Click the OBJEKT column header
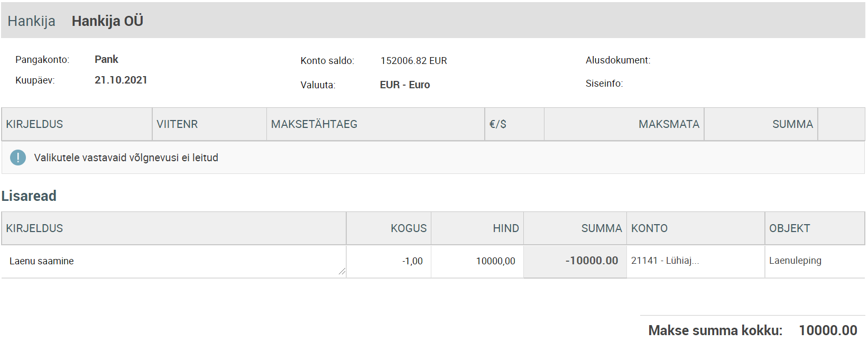 tap(789, 228)
